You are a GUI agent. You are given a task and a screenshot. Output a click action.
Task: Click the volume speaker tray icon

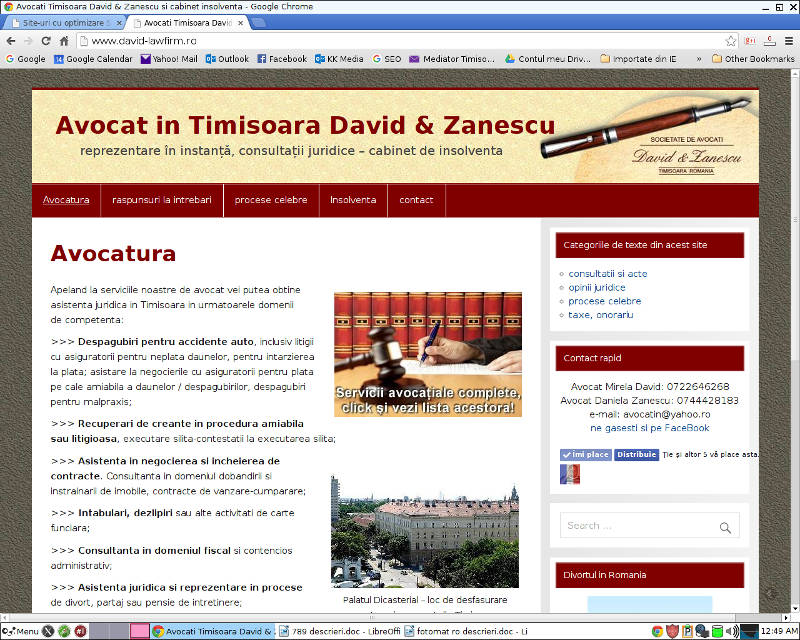tap(732, 631)
